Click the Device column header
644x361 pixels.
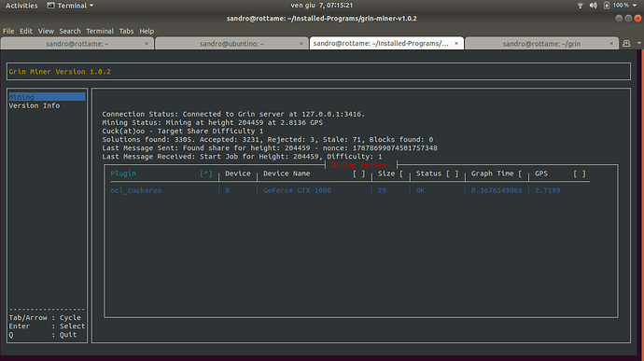237,174
